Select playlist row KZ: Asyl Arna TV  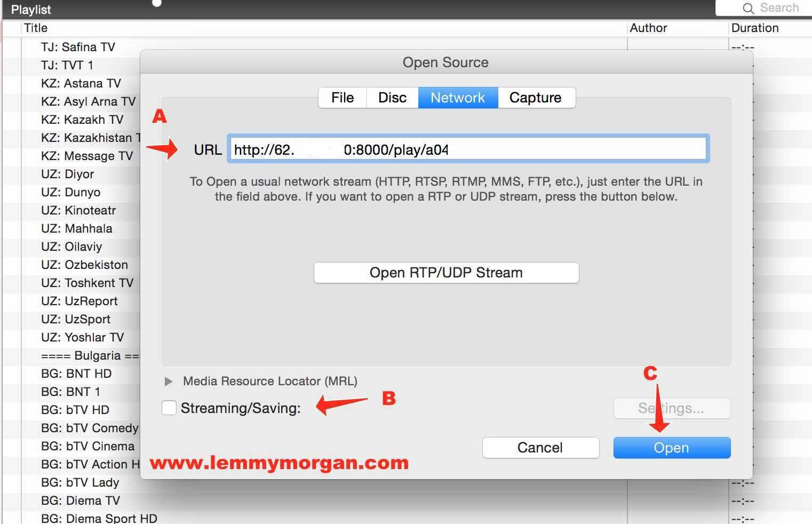coord(88,101)
